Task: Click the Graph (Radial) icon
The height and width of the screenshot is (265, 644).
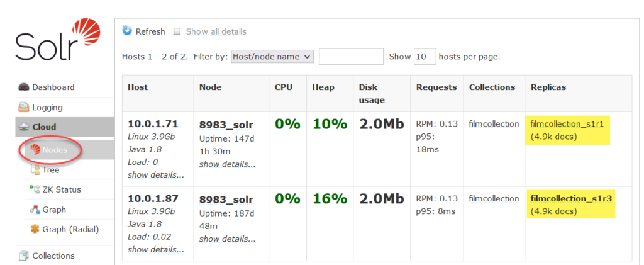Action: [35, 229]
